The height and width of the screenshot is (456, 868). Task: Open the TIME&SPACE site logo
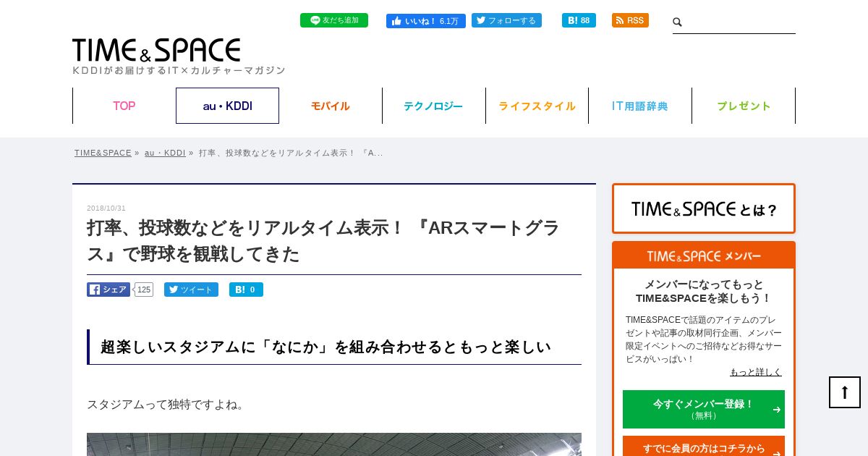156,50
